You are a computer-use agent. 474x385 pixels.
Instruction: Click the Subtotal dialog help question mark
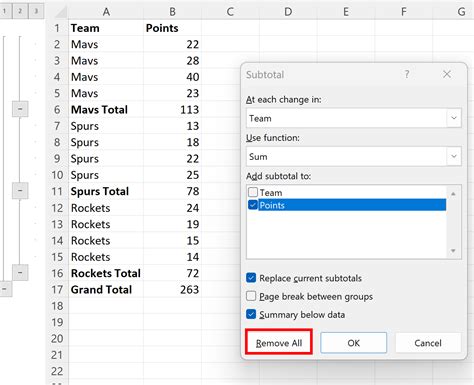407,74
